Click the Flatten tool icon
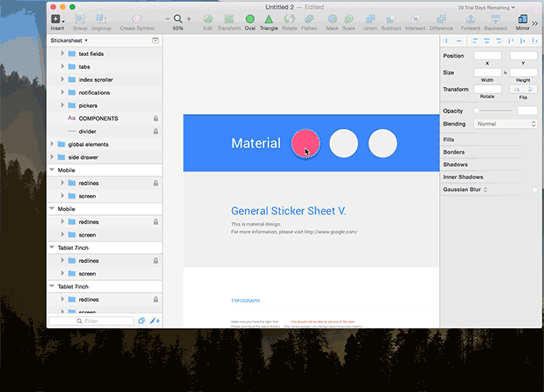This screenshot has height=392, width=544. [309, 19]
